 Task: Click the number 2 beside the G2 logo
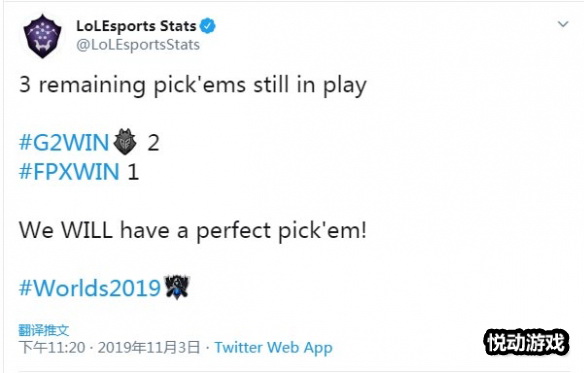[153, 143]
